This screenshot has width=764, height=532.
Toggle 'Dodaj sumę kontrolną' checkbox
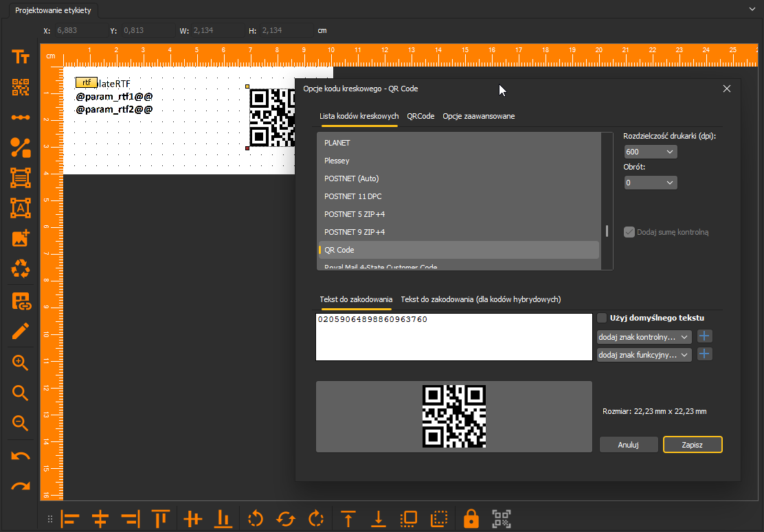pyautogui.click(x=629, y=232)
